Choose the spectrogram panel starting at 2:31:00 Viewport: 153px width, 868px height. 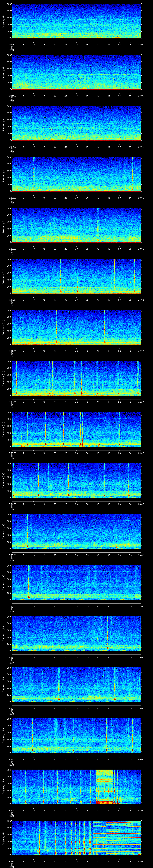pyautogui.click(x=76, y=327)
